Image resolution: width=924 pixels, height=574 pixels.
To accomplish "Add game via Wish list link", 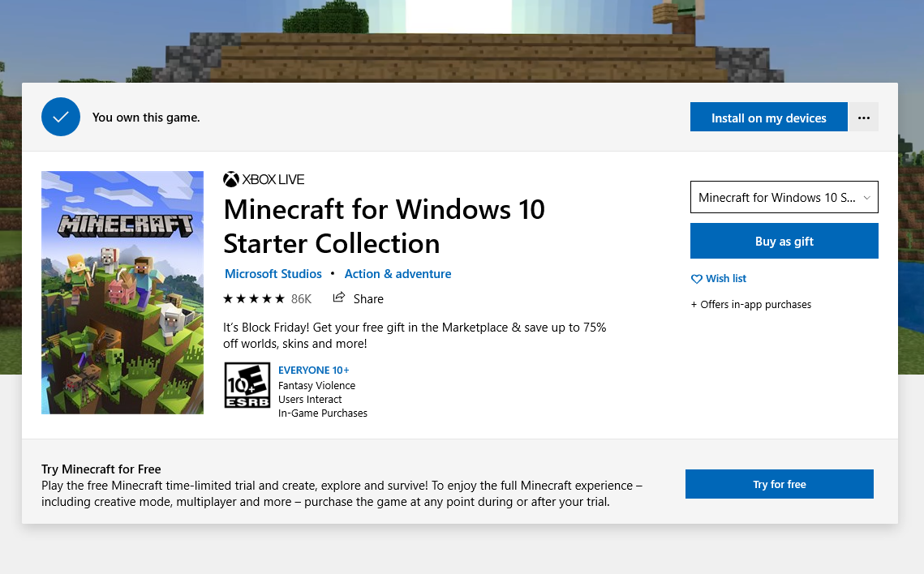I will [x=726, y=278].
